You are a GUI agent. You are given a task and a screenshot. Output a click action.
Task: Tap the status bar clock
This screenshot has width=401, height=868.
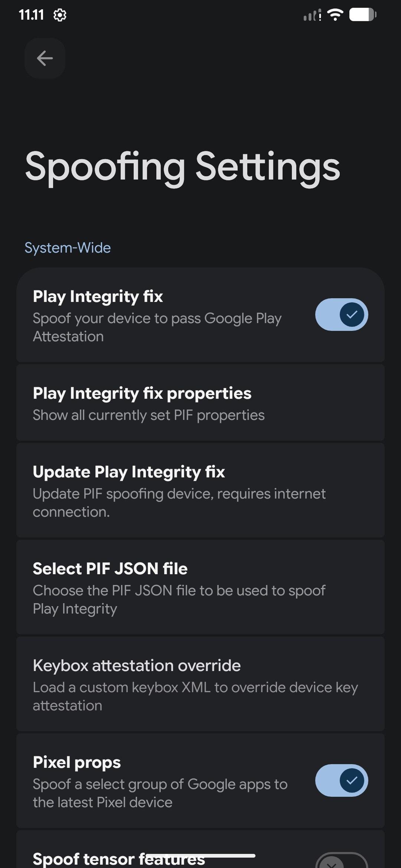32,15
